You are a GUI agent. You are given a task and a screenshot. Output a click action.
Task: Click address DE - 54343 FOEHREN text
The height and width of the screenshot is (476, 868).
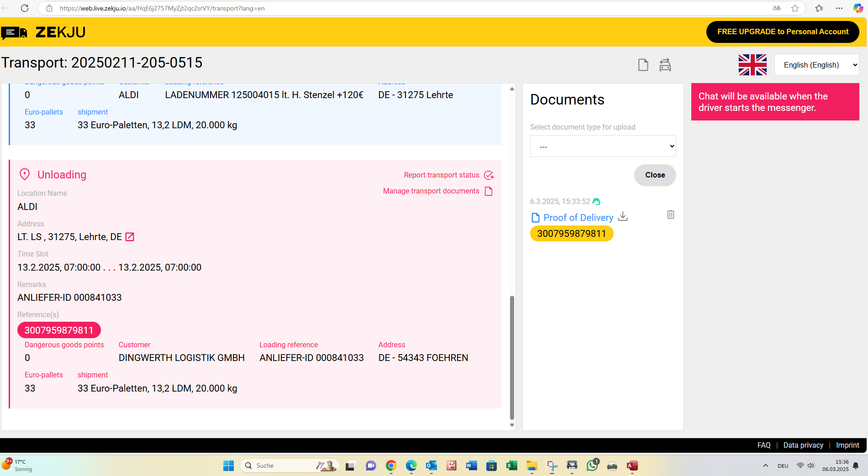pyautogui.click(x=423, y=358)
